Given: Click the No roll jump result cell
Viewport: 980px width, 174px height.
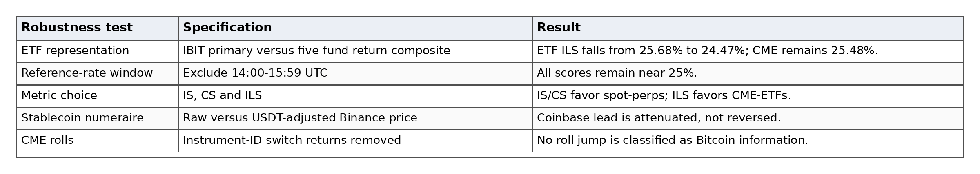Looking at the screenshot, I should (748, 141).
